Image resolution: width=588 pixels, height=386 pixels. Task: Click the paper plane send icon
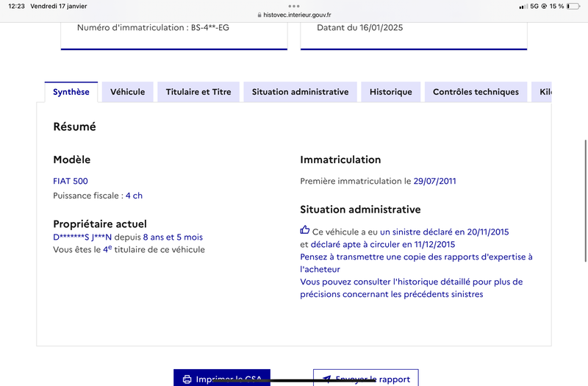(327, 379)
